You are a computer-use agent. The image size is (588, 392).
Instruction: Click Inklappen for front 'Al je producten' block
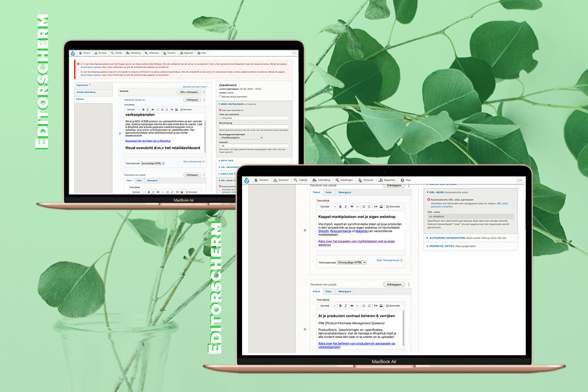tap(394, 284)
